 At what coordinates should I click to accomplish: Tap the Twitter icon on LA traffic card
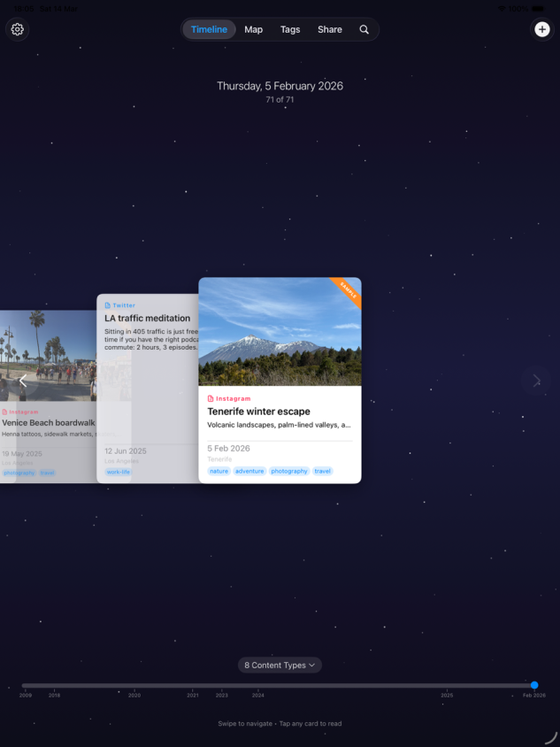coord(108,305)
